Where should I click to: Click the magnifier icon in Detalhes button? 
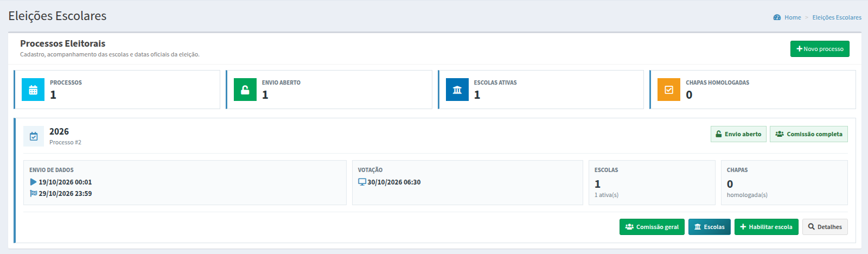coord(812,227)
